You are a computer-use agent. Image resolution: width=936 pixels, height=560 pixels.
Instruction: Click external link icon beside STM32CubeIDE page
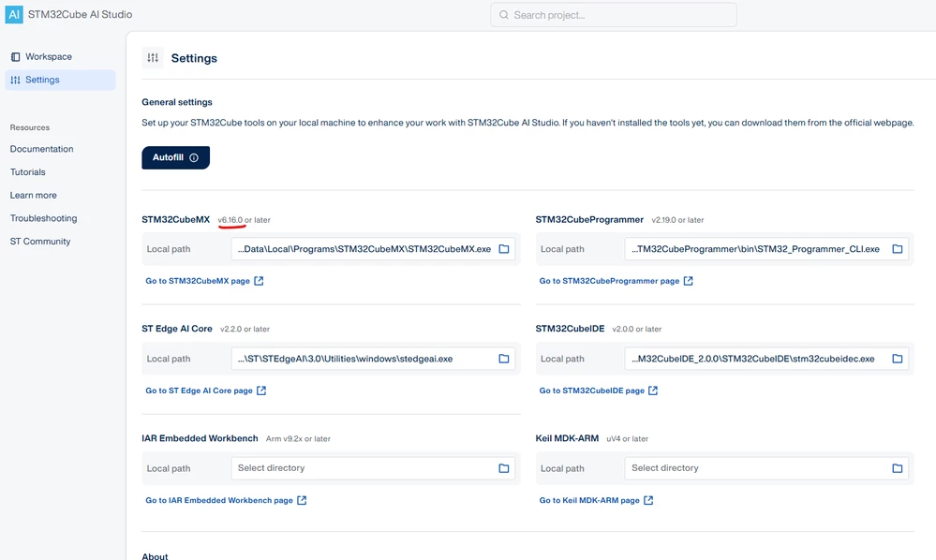[x=653, y=391]
